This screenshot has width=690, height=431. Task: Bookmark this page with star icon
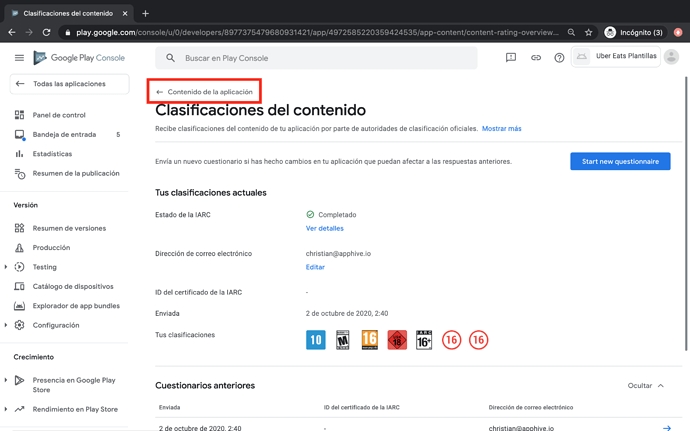(588, 32)
